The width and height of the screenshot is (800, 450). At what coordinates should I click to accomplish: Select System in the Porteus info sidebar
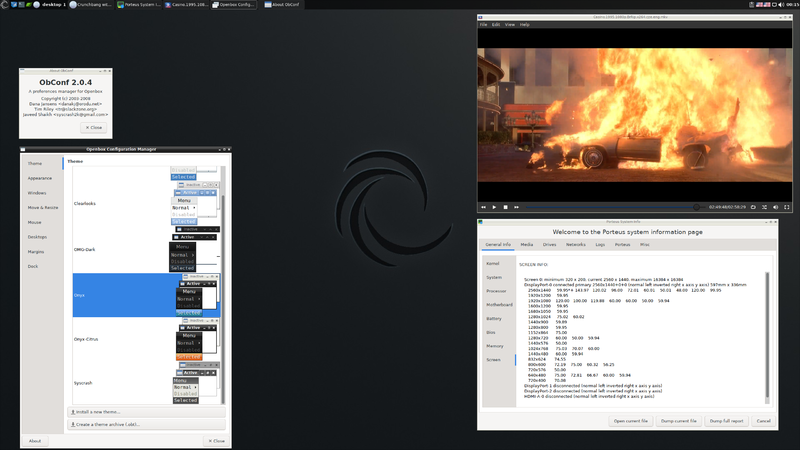[x=494, y=278]
